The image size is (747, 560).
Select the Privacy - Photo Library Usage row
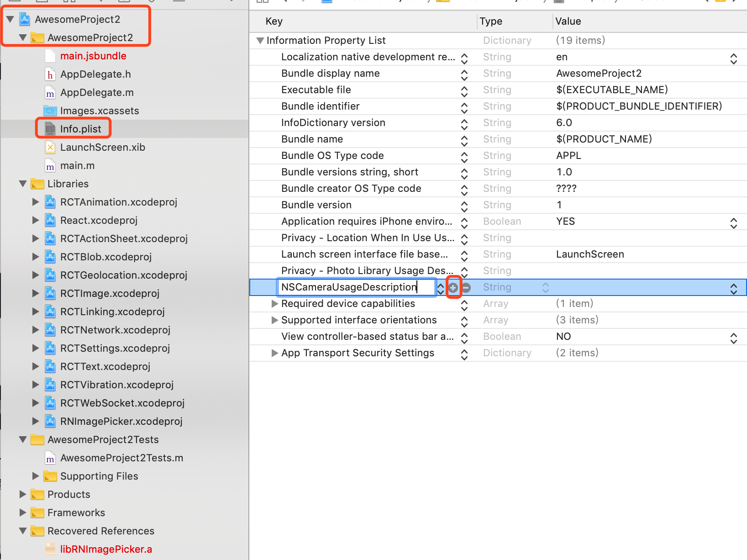498,271
